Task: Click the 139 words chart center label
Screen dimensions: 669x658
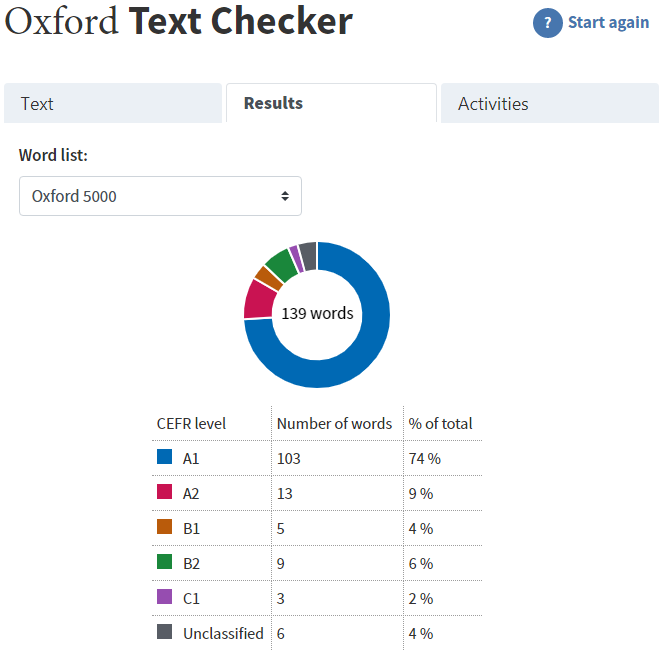Action: (x=317, y=313)
